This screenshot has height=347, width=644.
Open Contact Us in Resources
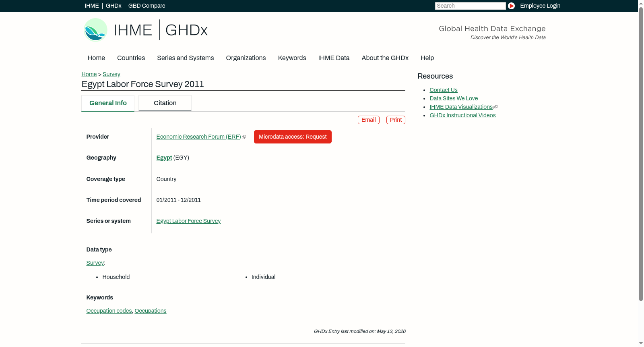(444, 90)
